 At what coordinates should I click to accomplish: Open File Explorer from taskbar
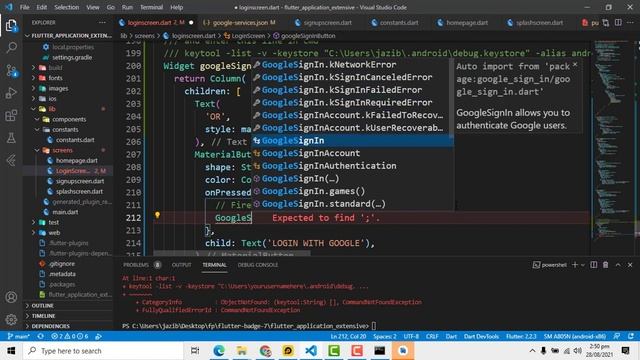pos(242,351)
